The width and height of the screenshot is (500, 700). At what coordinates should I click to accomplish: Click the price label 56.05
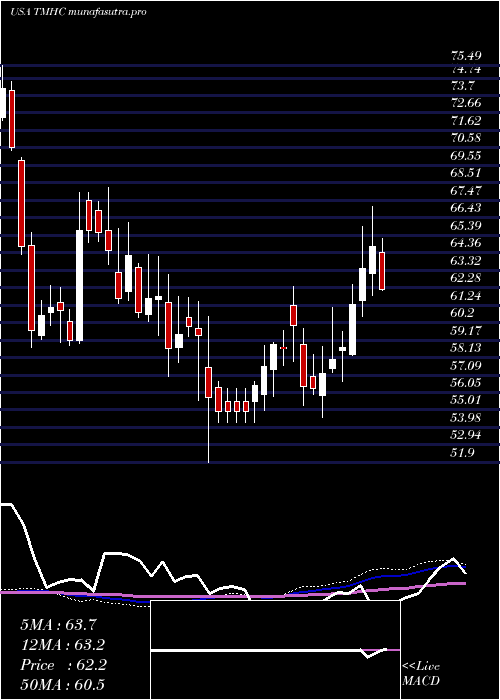(466, 383)
